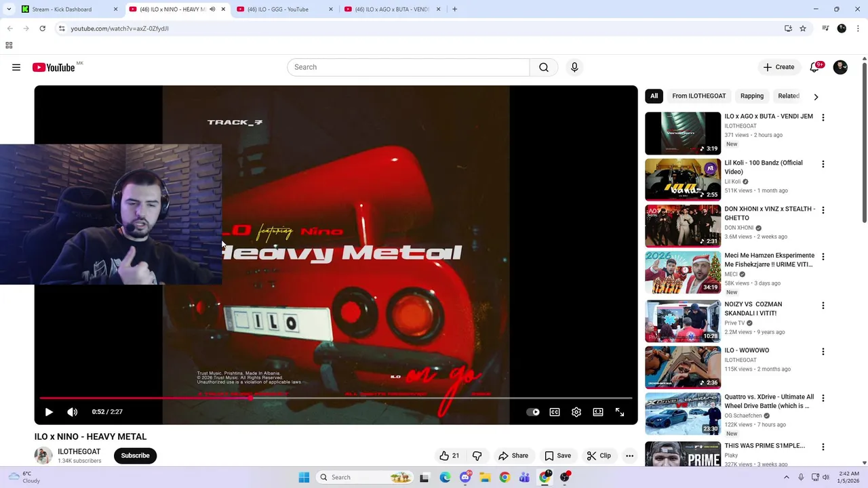The height and width of the screenshot is (488, 868).
Task: Open options for DON XHONI GHETTO video
Action: coord(823,210)
